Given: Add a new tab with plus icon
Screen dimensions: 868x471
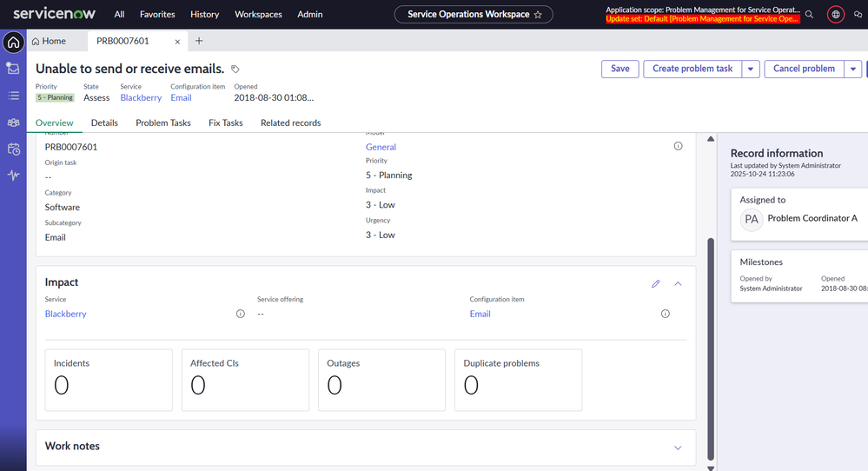Looking at the screenshot, I should (199, 41).
